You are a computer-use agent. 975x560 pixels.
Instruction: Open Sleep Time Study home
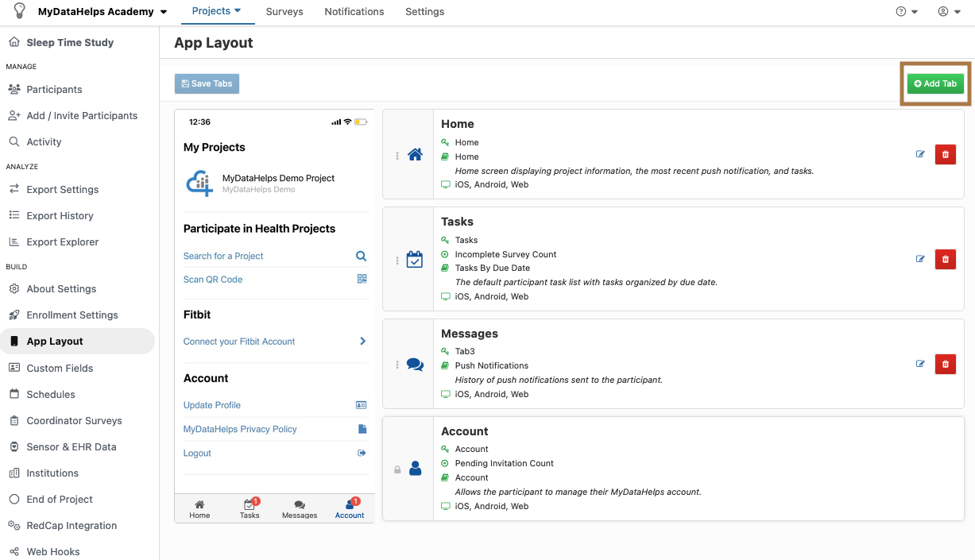click(70, 42)
